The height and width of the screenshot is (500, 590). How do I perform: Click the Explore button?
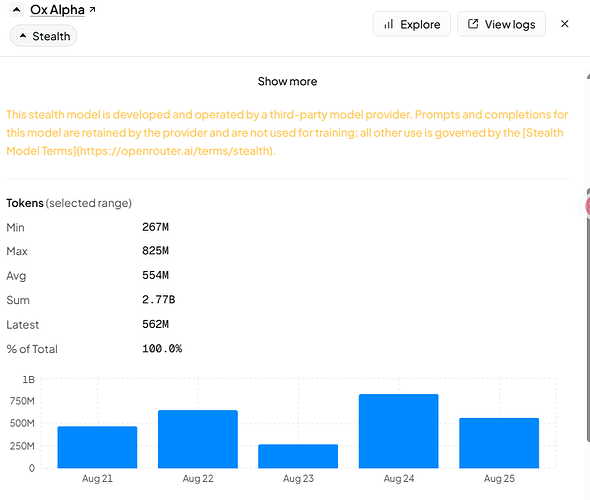[x=412, y=24]
